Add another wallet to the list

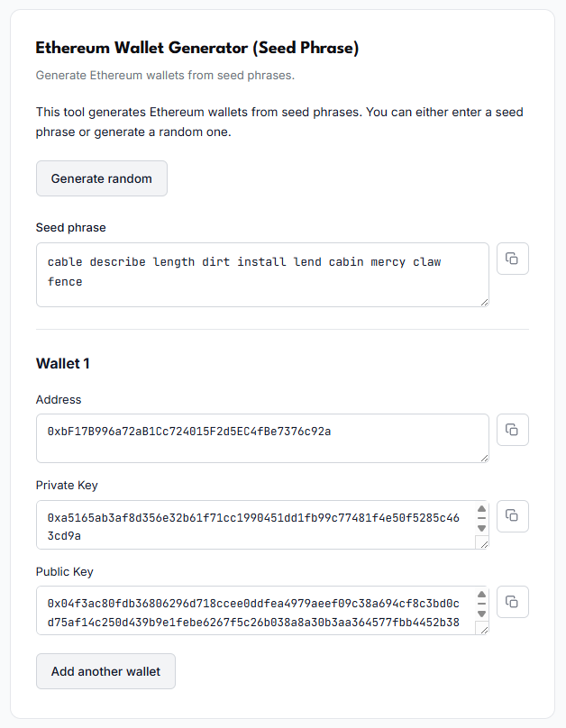[105, 671]
